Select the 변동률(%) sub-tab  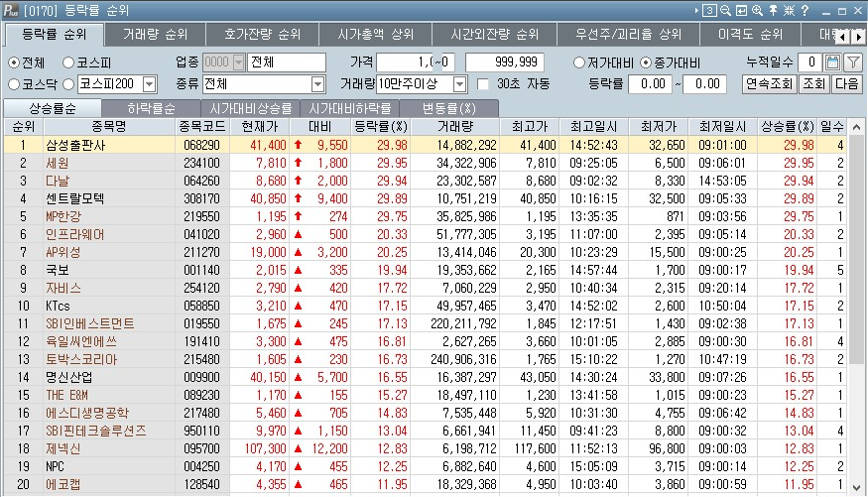(x=449, y=108)
